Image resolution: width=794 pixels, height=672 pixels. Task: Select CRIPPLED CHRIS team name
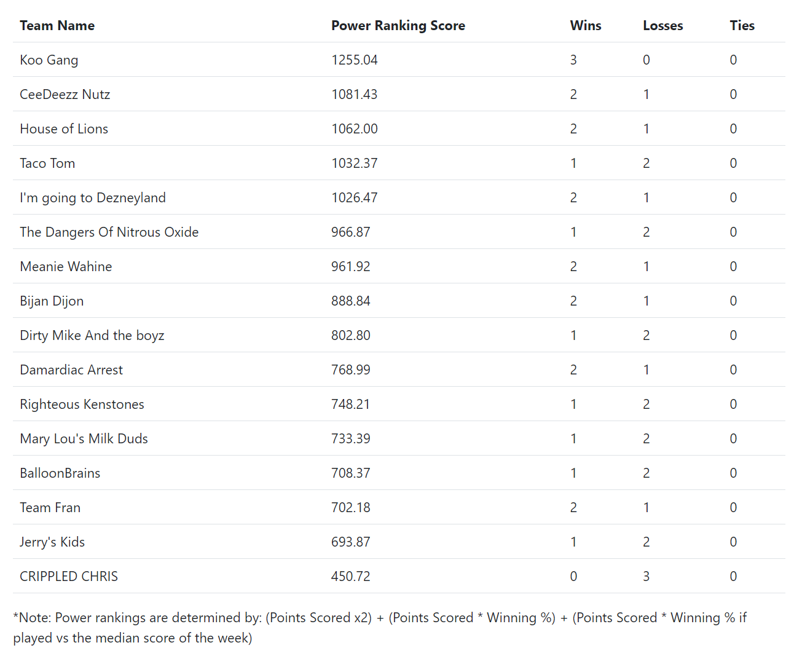click(69, 576)
